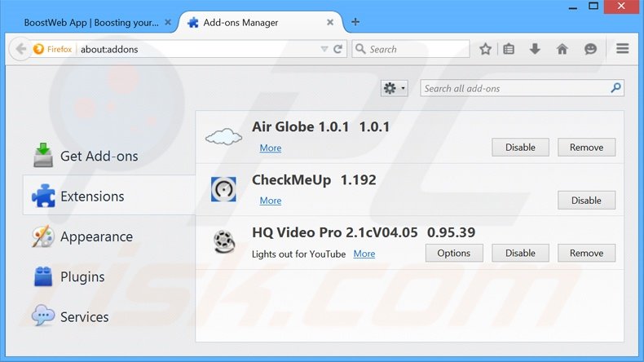Screen dimensions: 644x362
Task: Disable the CheckMeUp extension
Action: click(586, 201)
